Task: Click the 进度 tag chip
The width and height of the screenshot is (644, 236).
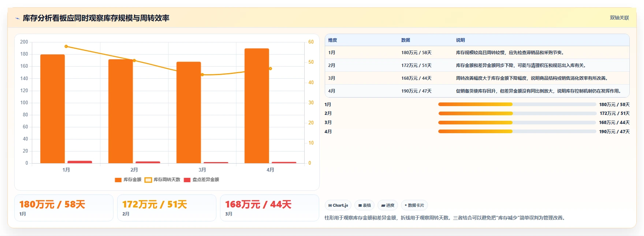Action: tap(388, 205)
